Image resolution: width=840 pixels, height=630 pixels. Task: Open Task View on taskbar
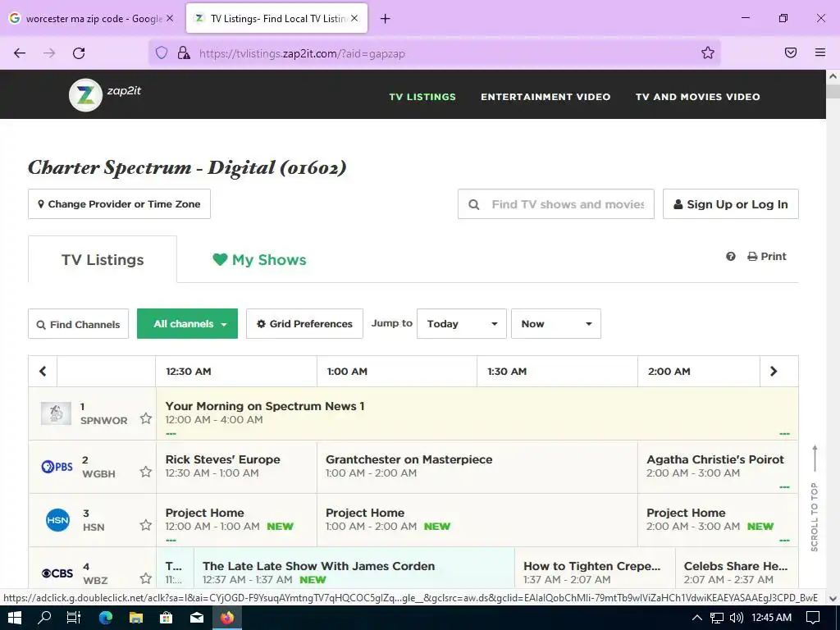pyautogui.click(x=74, y=618)
